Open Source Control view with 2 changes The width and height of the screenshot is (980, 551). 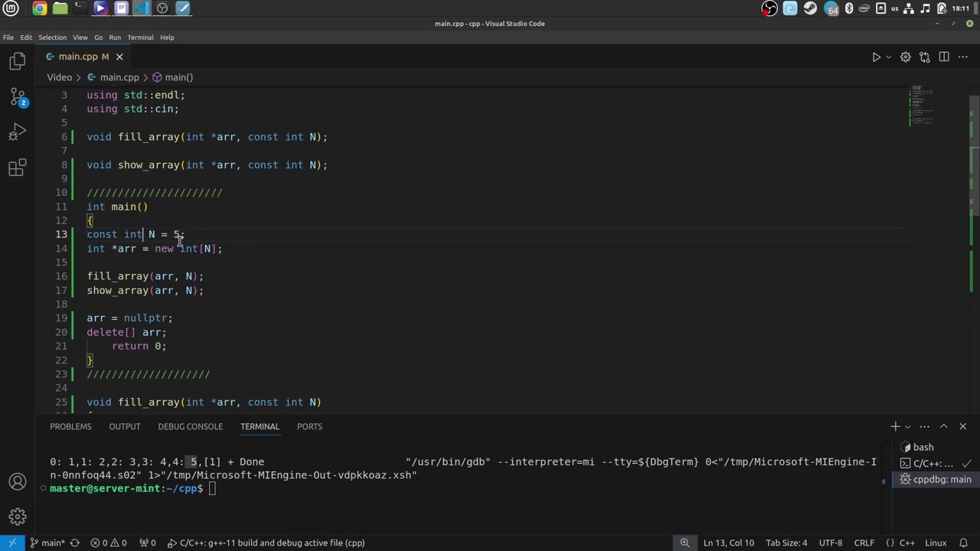click(x=17, y=97)
